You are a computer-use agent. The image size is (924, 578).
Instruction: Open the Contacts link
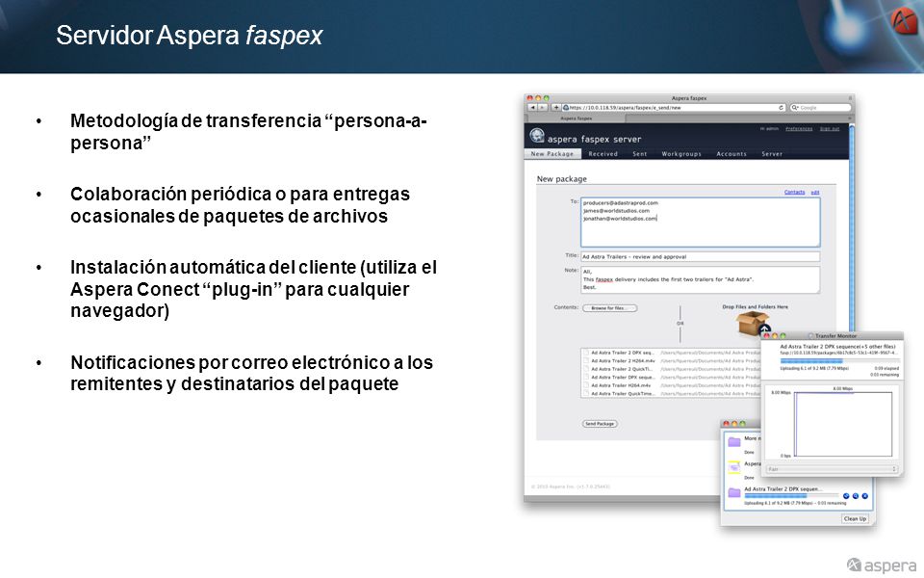click(794, 193)
